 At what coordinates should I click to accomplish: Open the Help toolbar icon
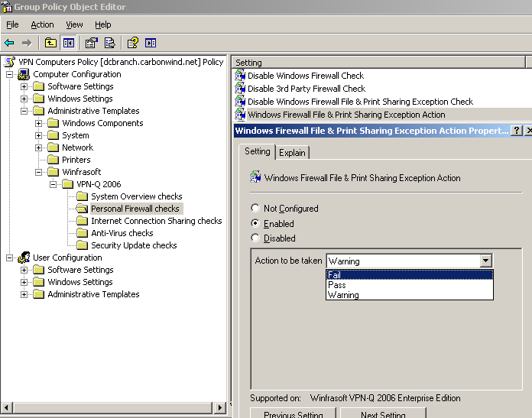click(x=133, y=43)
